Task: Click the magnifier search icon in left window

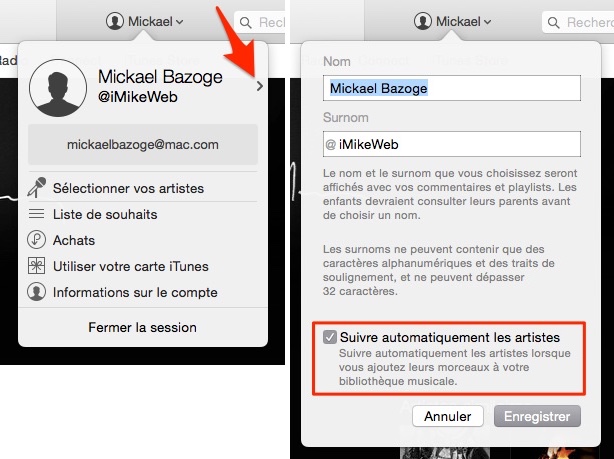Action: (x=246, y=23)
